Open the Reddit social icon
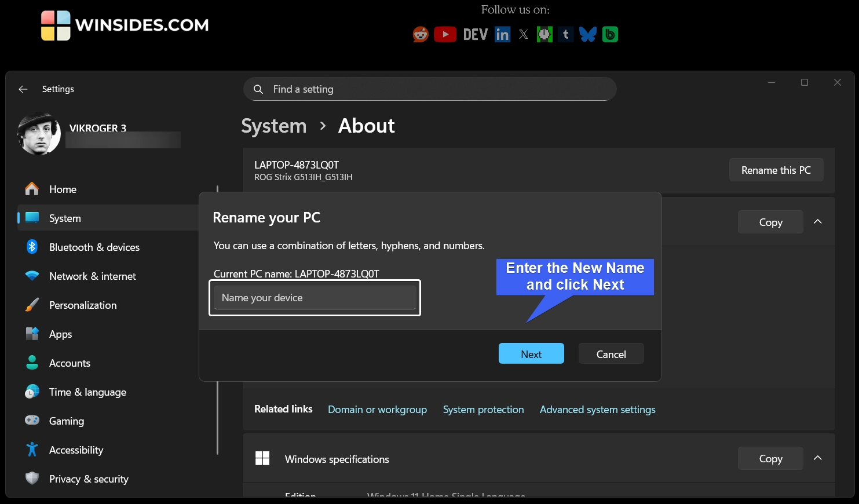This screenshot has height=504, width=859. click(x=420, y=34)
